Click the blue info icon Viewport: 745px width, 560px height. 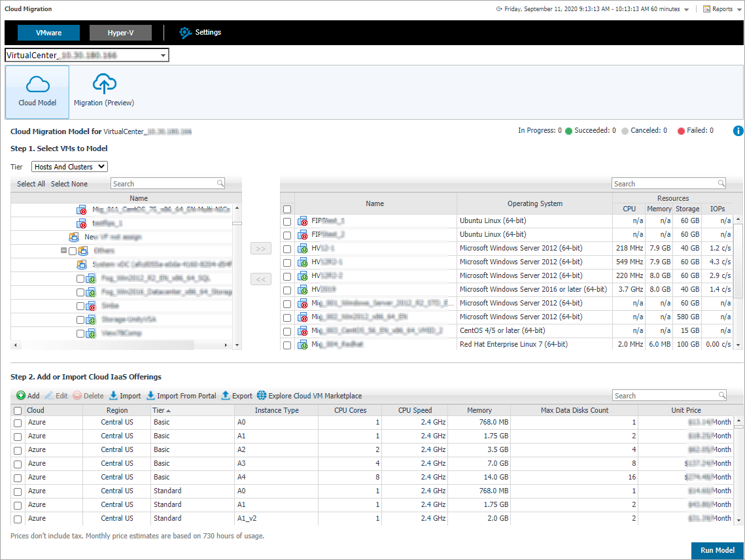pos(738,131)
